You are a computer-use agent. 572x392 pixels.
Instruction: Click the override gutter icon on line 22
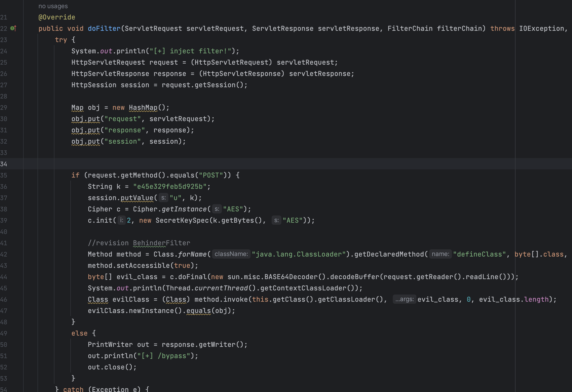pyautogui.click(x=13, y=28)
